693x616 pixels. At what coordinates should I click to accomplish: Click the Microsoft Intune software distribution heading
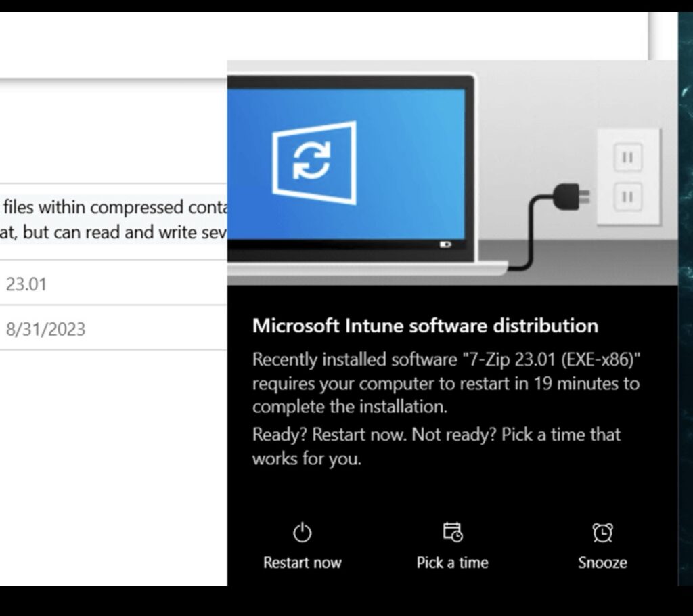pos(425,326)
